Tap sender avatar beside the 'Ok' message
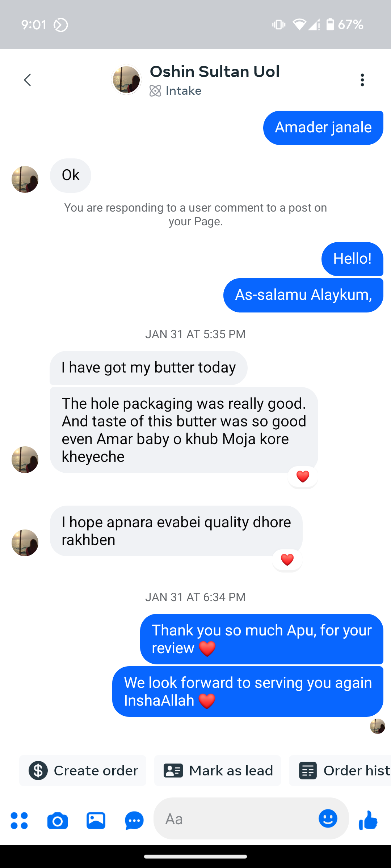391x868 pixels. (x=25, y=179)
